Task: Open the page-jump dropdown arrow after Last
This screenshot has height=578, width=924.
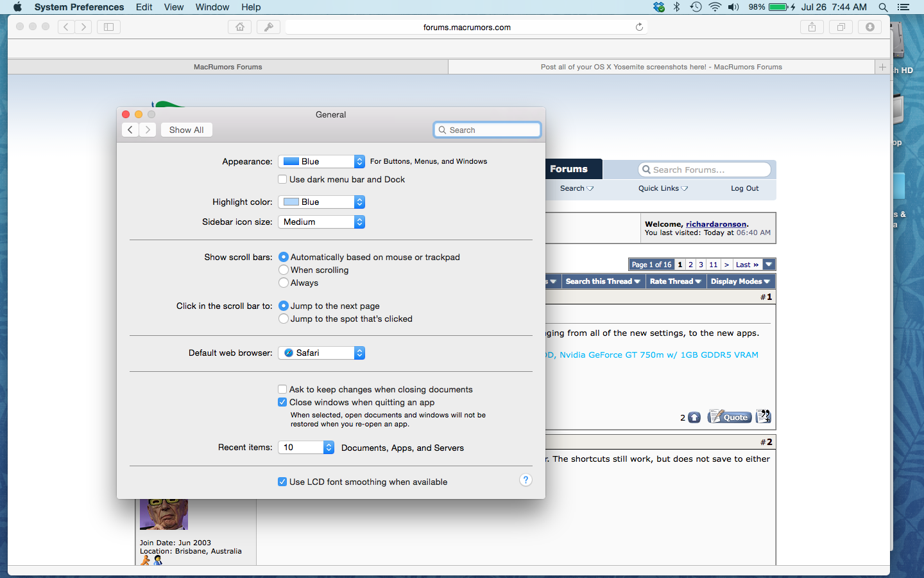Action: coord(769,265)
